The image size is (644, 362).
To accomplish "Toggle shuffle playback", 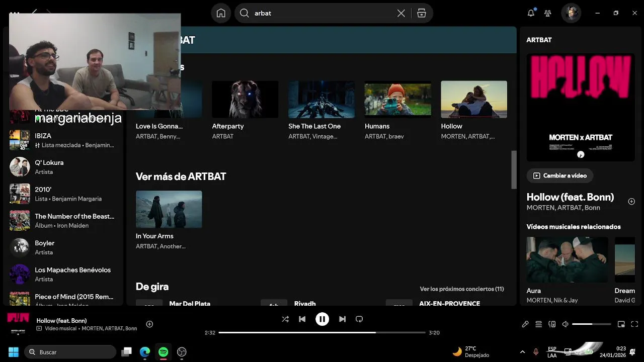I will [x=285, y=319].
